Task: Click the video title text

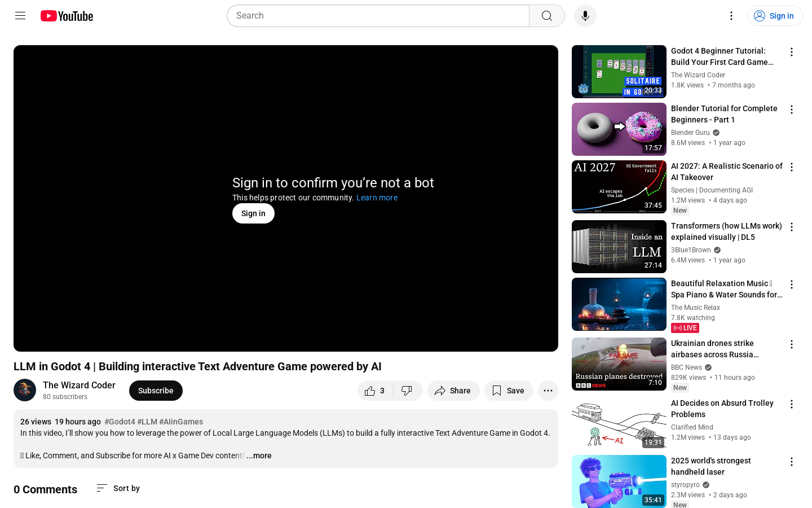Action: click(x=197, y=366)
